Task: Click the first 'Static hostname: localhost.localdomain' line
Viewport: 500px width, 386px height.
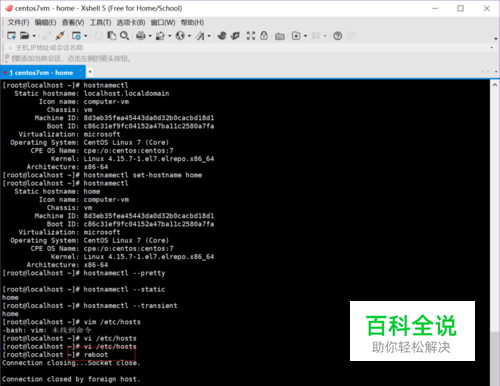Action: (x=92, y=94)
